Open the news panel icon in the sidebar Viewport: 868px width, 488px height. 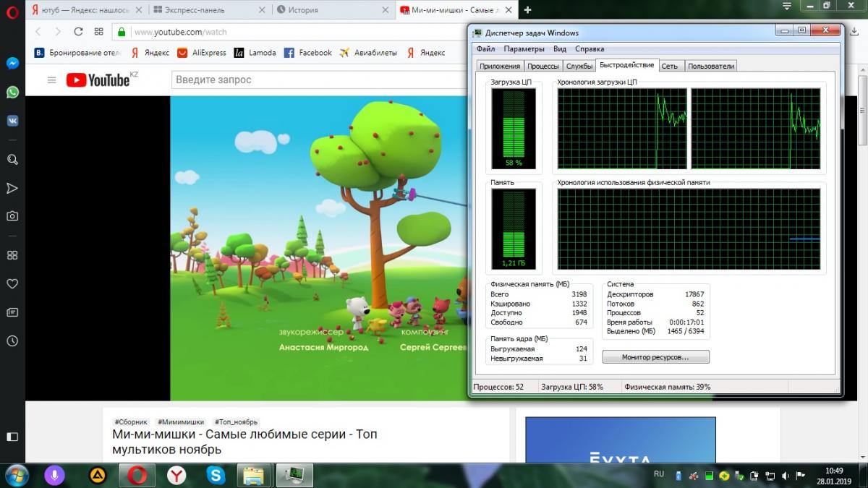[12, 312]
